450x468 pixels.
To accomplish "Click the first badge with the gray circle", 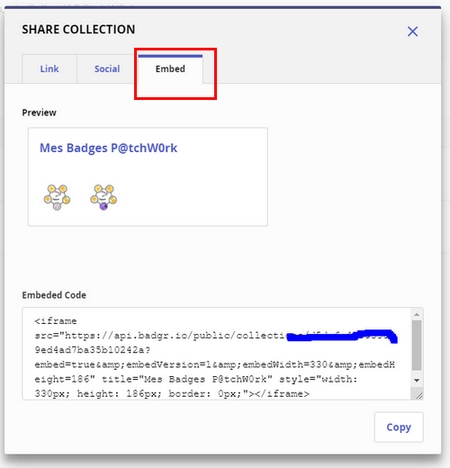I will point(57,197).
